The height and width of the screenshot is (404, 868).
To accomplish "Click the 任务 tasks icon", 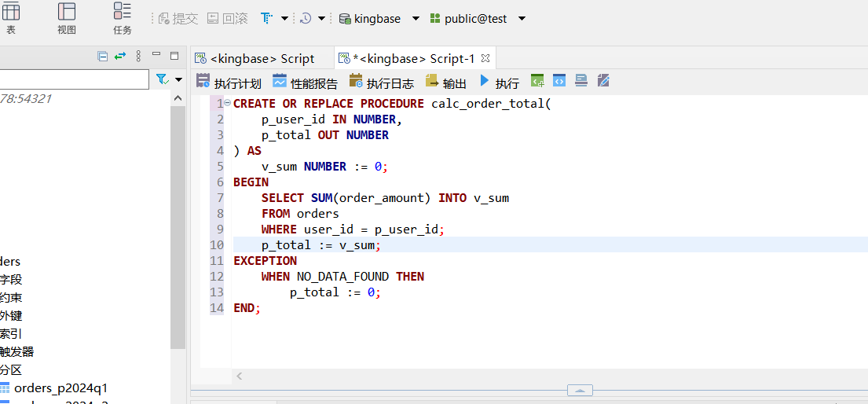I will click(x=122, y=18).
